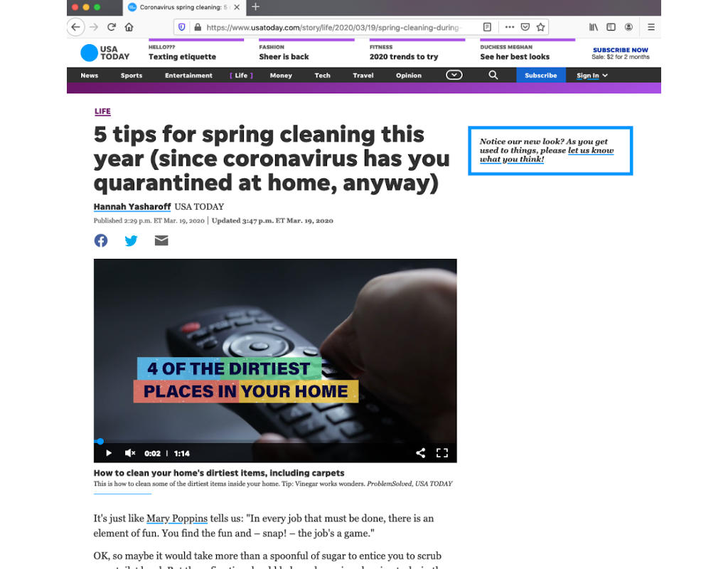Expand more sections chevron in navbar
Image resolution: width=728 pixels, height=569 pixels.
click(x=454, y=75)
